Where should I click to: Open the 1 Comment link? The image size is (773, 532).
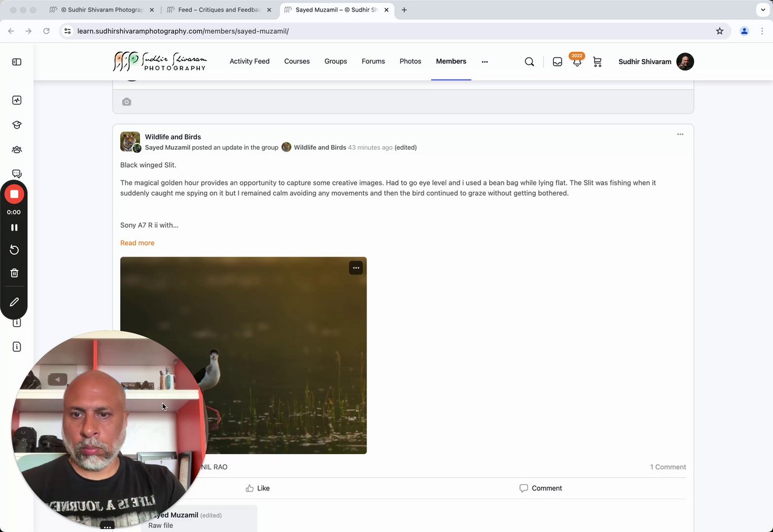coord(668,467)
